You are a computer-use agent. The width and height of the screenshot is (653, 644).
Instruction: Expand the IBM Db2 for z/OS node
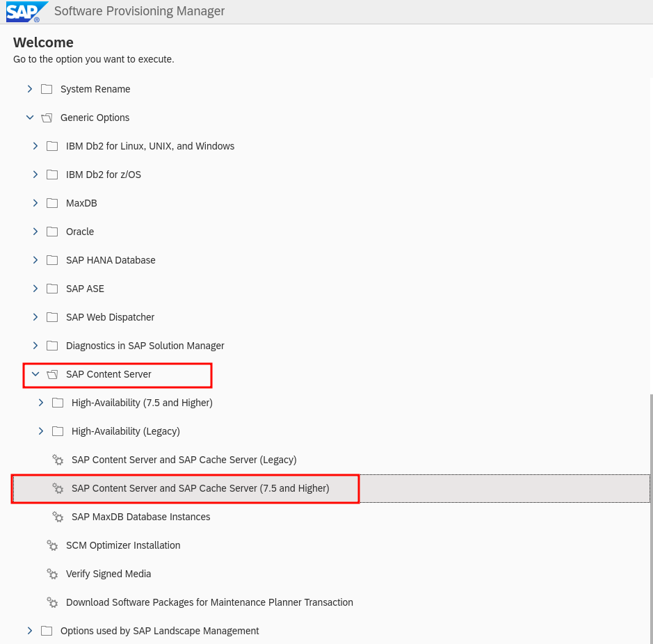click(x=35, y=175)
